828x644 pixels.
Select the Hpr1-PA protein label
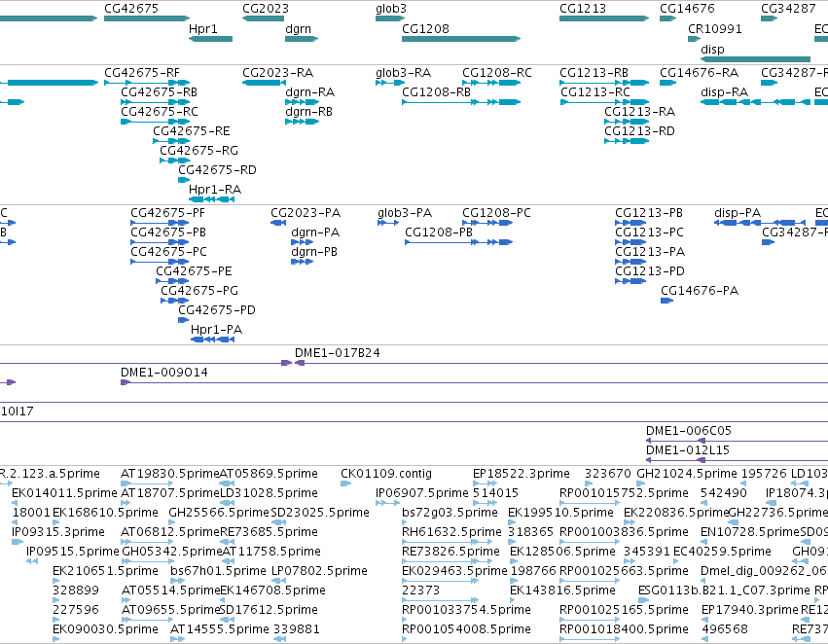(x=217, y=330)
